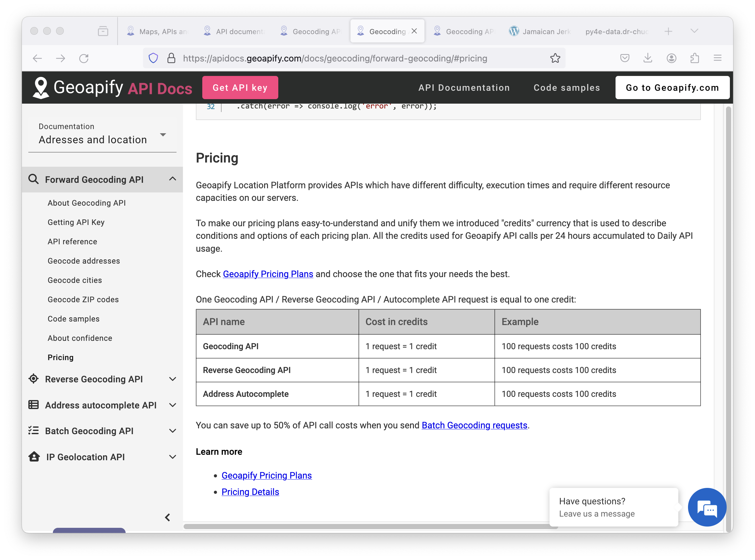This screenshot has width=755, height=560.
Task: Click the tab overview sidebar icon
Action: [x=103, y=31]
